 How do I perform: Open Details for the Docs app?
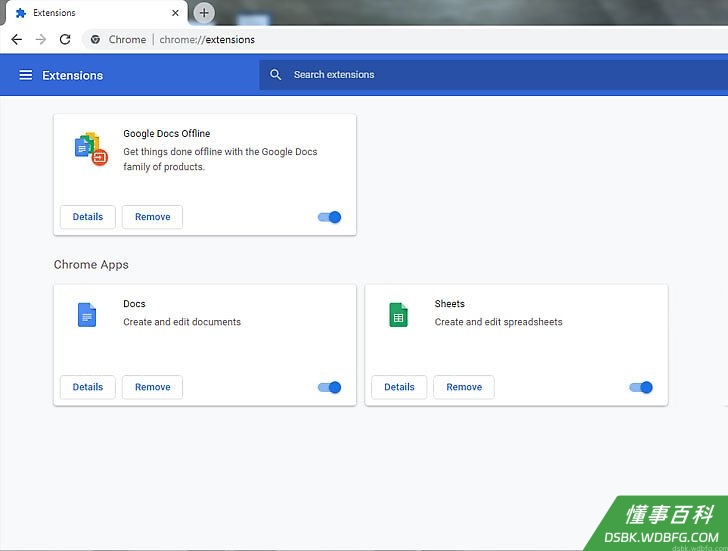(x=88, y=387)
